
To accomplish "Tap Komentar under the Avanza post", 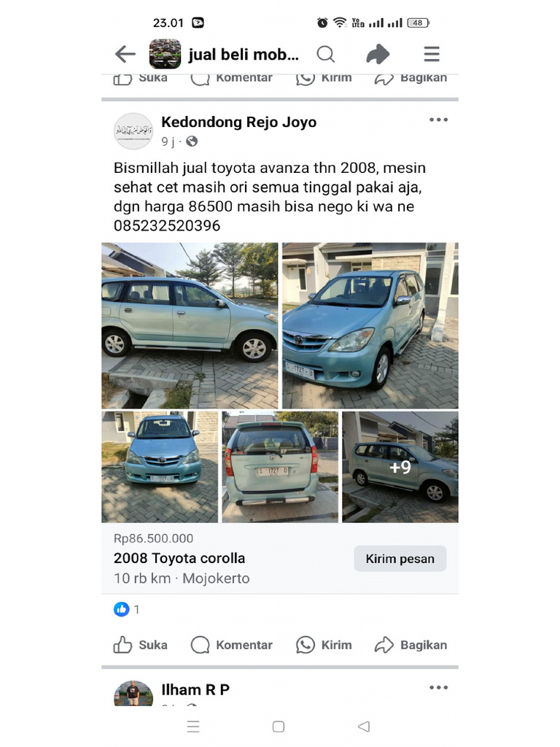I will coord(231,645).
